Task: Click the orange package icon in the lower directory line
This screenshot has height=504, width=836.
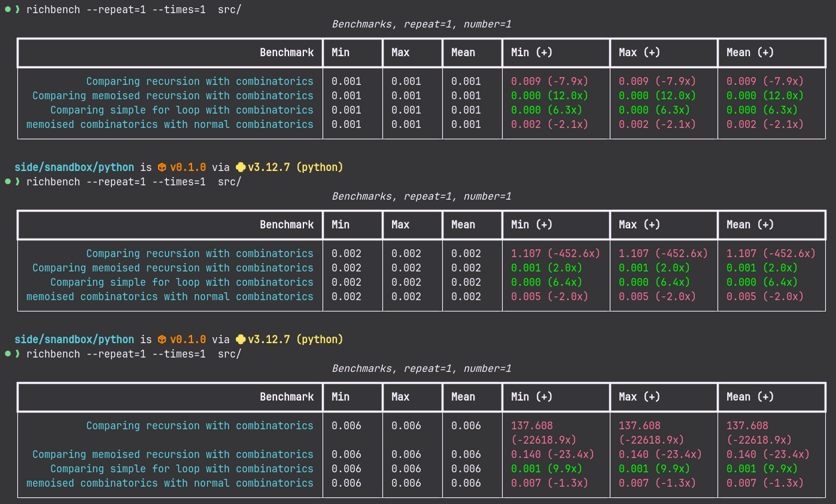Action: (162, 340)
